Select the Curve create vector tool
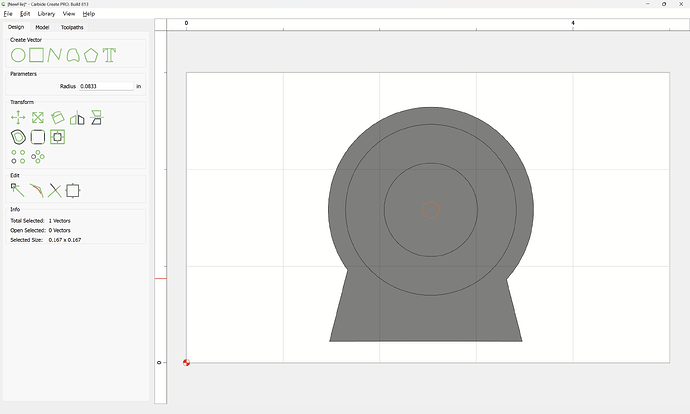Viewport: 690px width, 414px height. (x=73, y=55)
